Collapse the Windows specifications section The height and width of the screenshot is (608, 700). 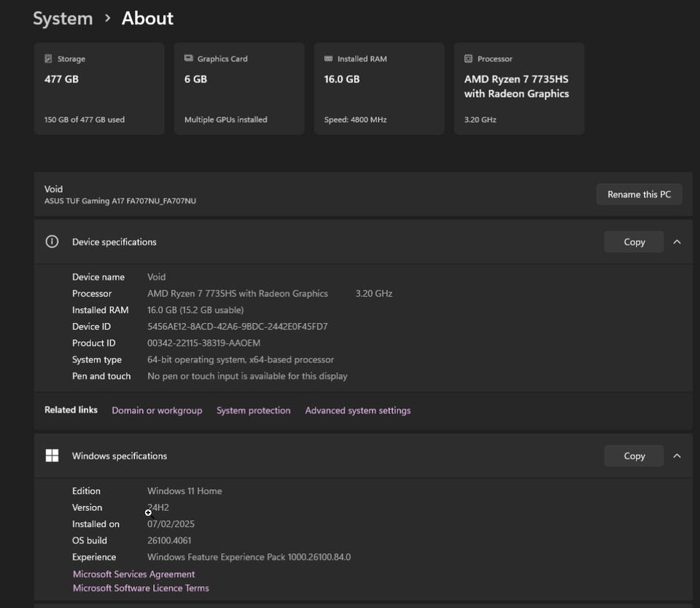(x=677, y=456)
